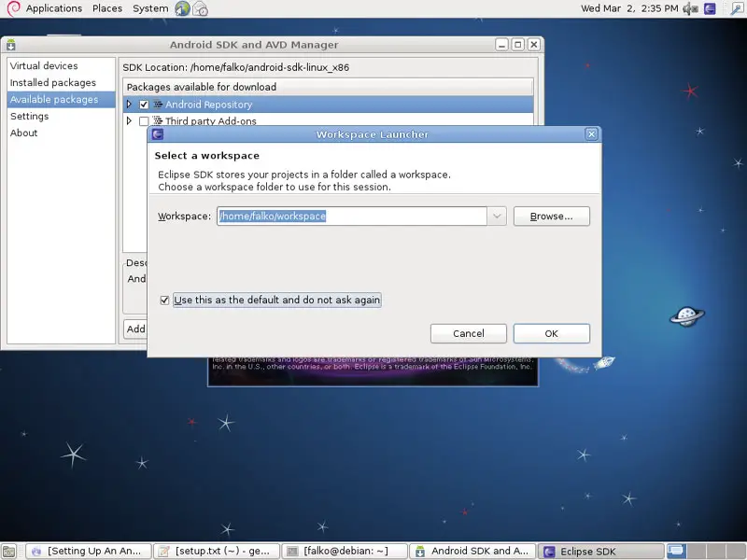Check the Third party Add-ons checkbox
Screen dimensions: 747x560
coord(144,121)
